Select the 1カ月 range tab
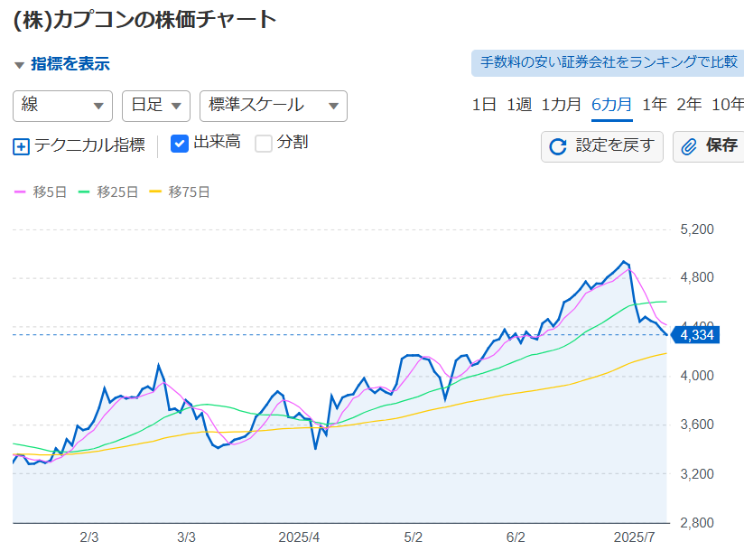This screenshot has height=560, width=744. (562, 105)
